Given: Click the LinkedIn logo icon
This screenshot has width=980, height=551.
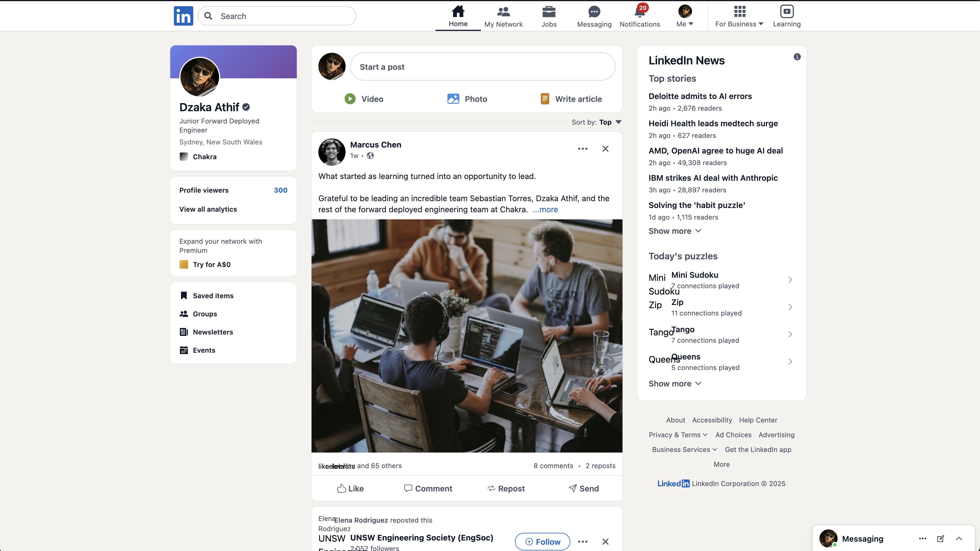Looking at the screenshot, I should click(183, 16).
